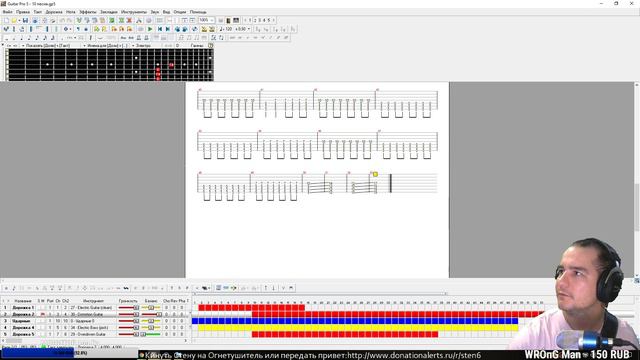Click the red X delete-measure icon
640x360 pixels.
(x=129, y=20)
